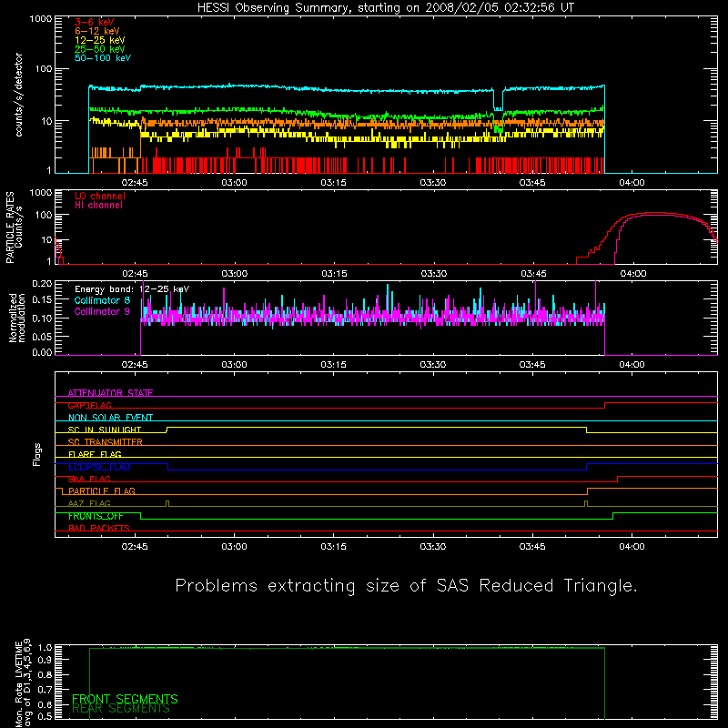The image size is (728, 728).
Task: Click the green FRONTS_OFF label
Action: click(96, 516)
